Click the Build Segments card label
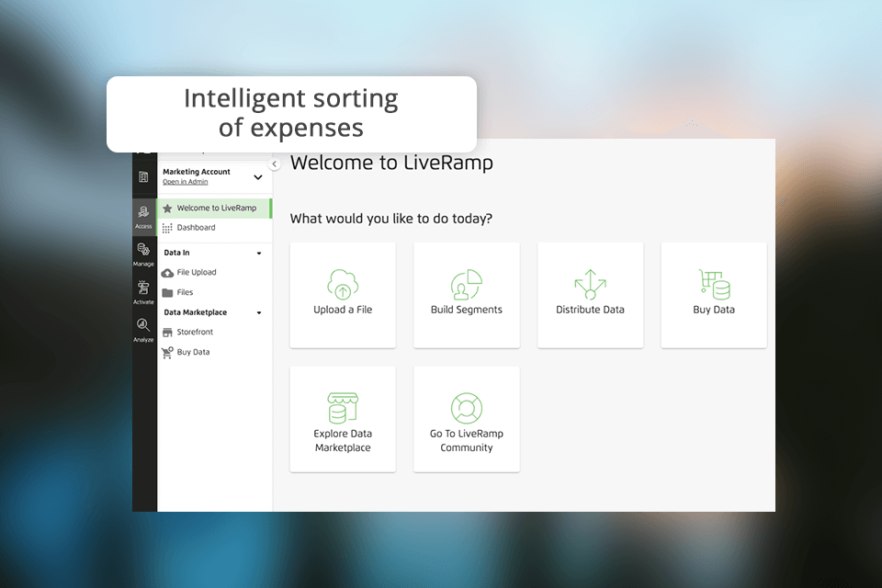Viewport: 882px width, 588px height. 467,310
